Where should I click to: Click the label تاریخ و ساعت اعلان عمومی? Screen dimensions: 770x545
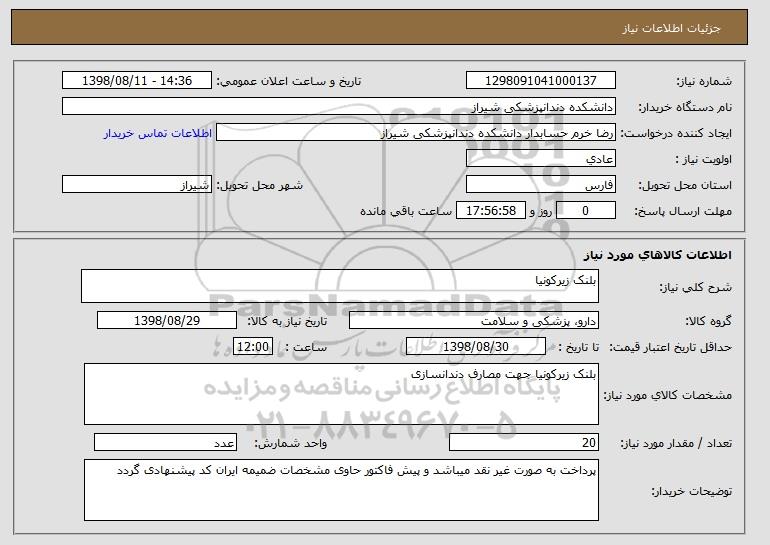coord(289,82)
